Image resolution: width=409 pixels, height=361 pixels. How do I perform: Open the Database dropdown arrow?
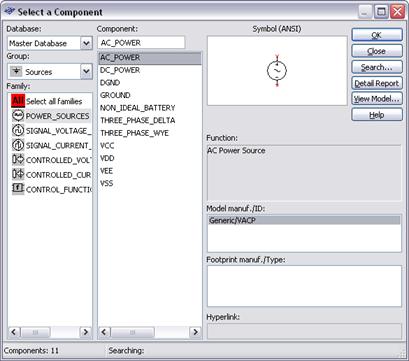(86, 43)
